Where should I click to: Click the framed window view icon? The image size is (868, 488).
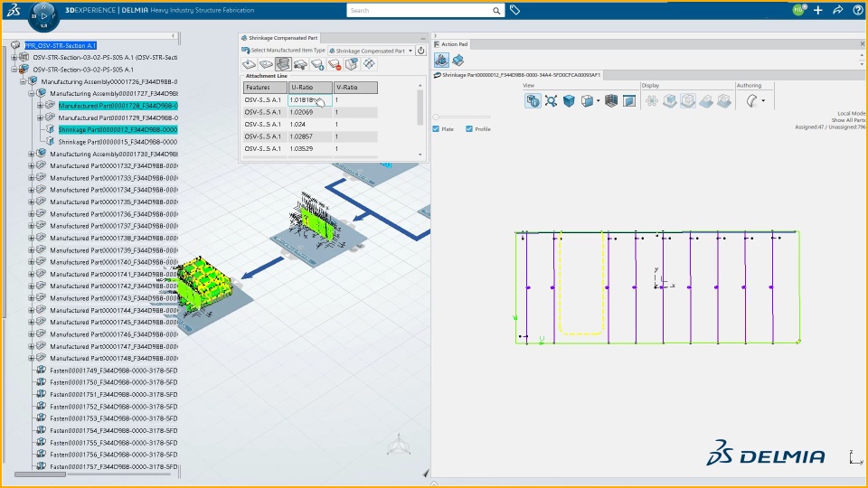pyautogui.click(x=629, y=100)
